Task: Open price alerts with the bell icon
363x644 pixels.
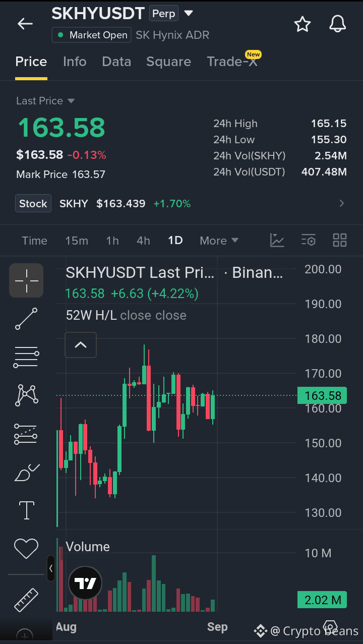Action: [x=338, y=24]
